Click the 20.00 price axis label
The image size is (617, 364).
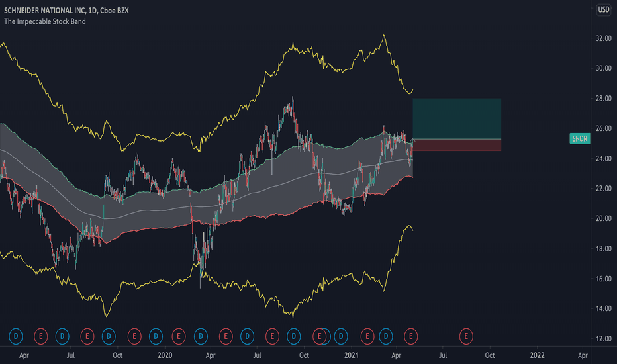click(x=604, y=218)
